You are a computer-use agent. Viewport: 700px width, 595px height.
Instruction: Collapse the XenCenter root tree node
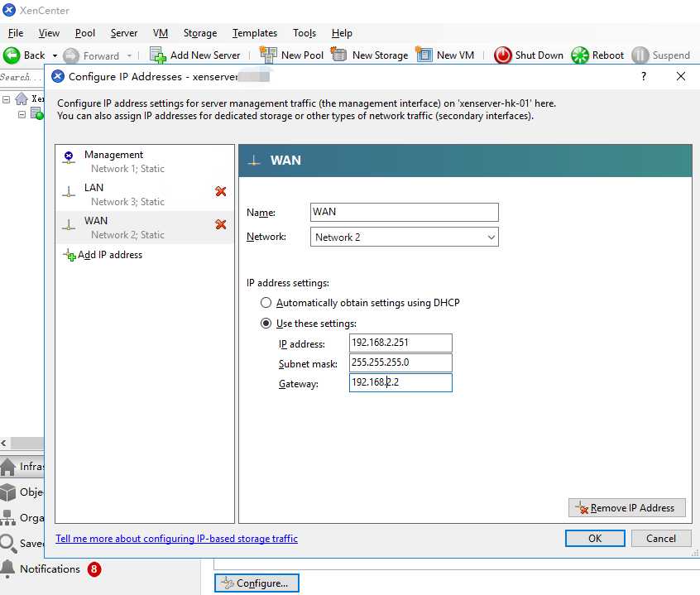point(7,99)
